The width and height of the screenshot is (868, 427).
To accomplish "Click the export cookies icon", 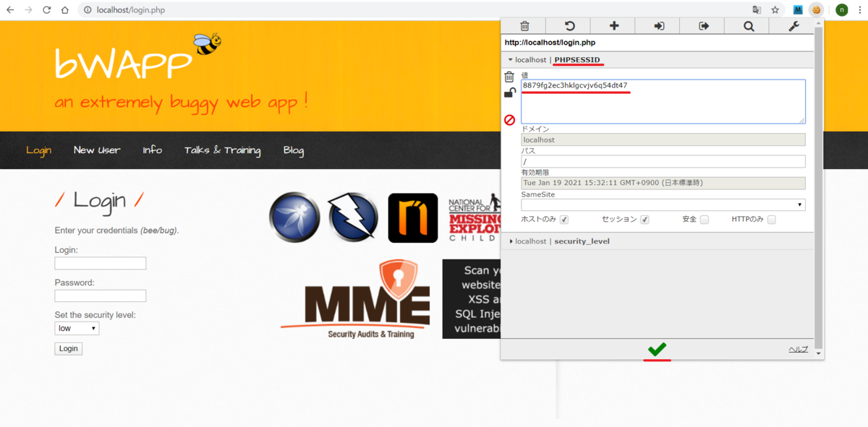I will pos(704,26).
